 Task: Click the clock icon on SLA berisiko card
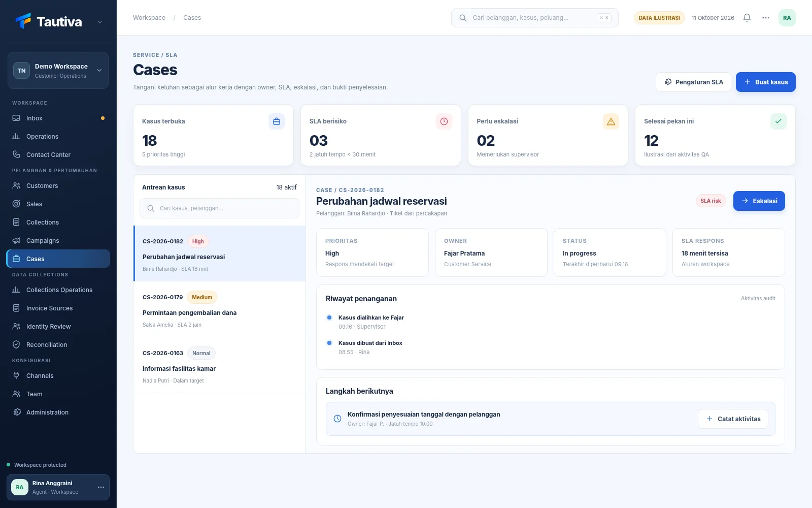point(444,121)
